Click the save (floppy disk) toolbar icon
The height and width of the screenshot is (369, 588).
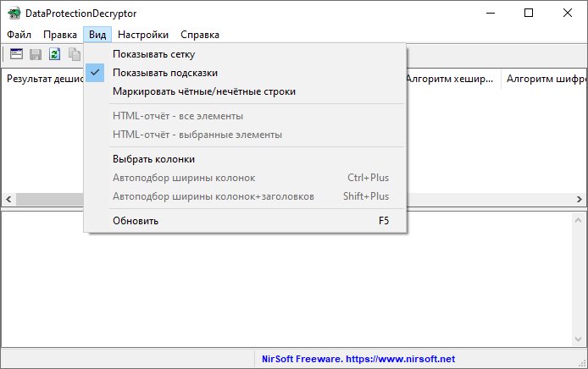(36, 54)
